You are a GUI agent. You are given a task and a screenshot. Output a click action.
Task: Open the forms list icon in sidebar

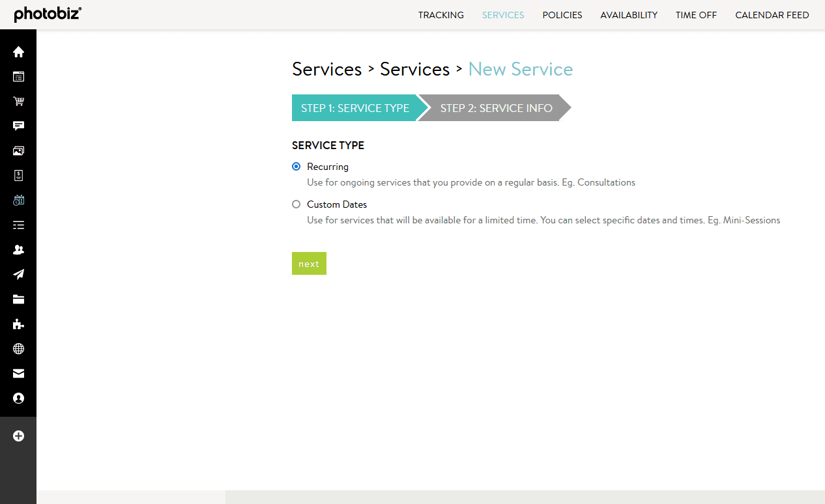tap(18, 225)
